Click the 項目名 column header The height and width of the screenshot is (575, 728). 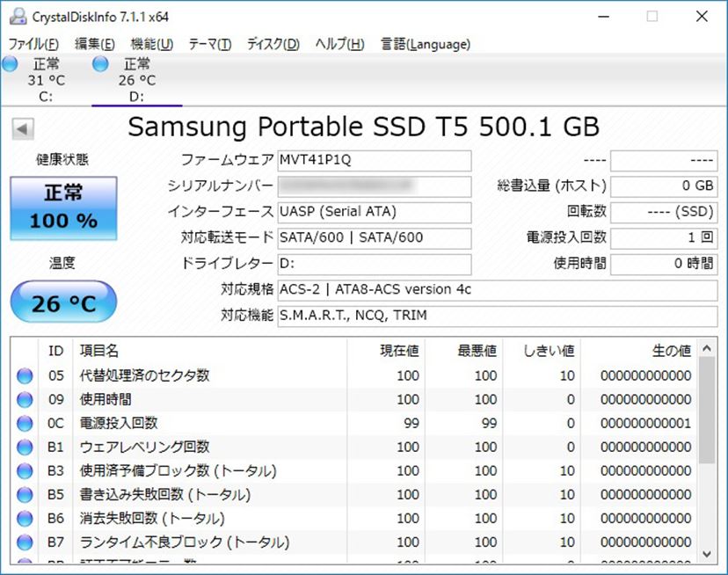pyautogui.click(x=210, y=351)
